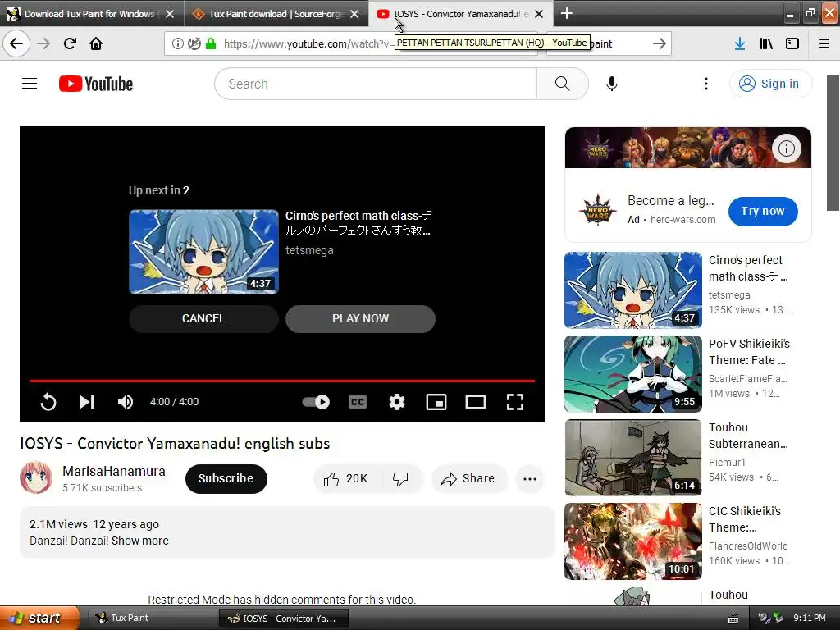840x630 pixels.
Task: Click the Hero Wars ad banner image
Action: (688, 148)
